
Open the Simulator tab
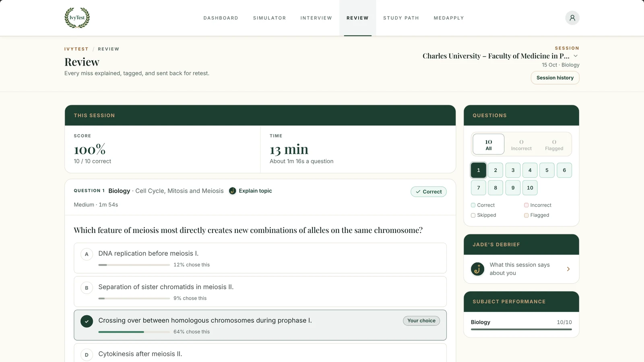[x=269, y=18]
